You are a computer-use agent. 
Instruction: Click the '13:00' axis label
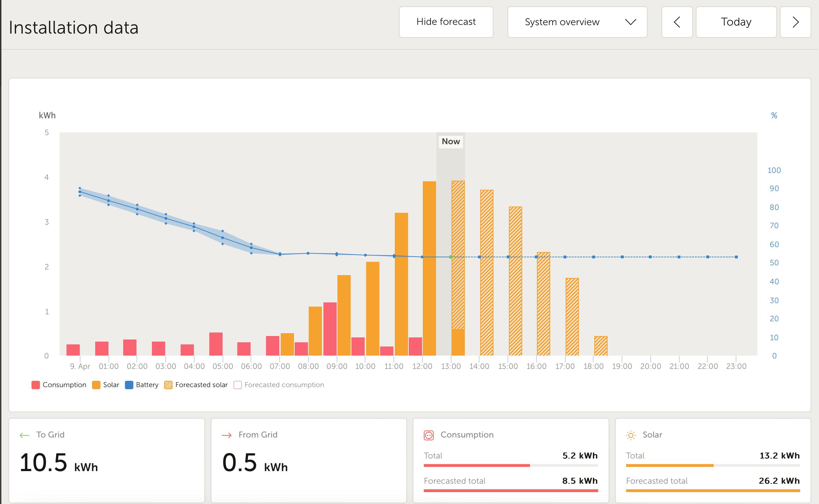[x=451, y=366]
